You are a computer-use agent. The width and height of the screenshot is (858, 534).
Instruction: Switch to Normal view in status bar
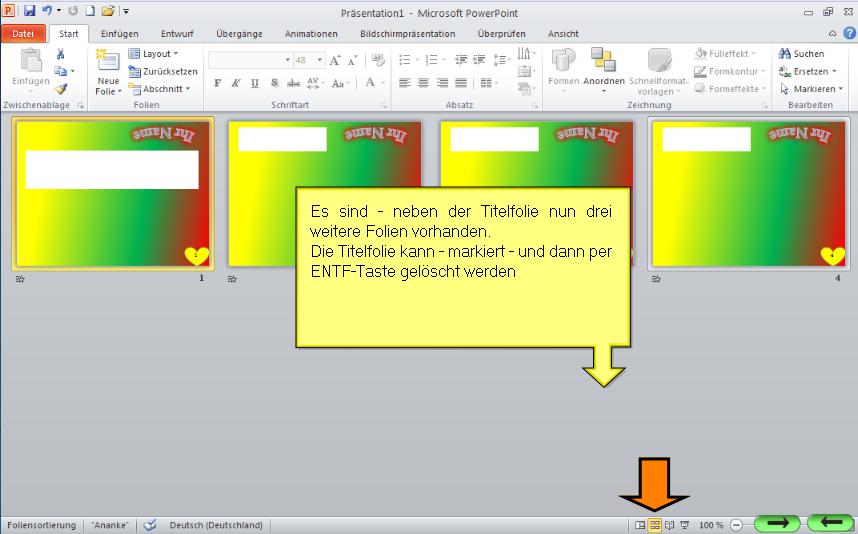click(x=640, y=524)
